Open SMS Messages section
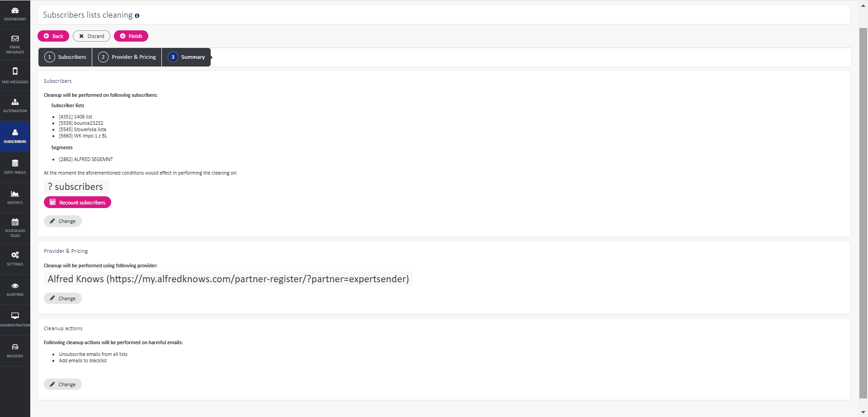868x417 pixels. (x=15, y=71)
